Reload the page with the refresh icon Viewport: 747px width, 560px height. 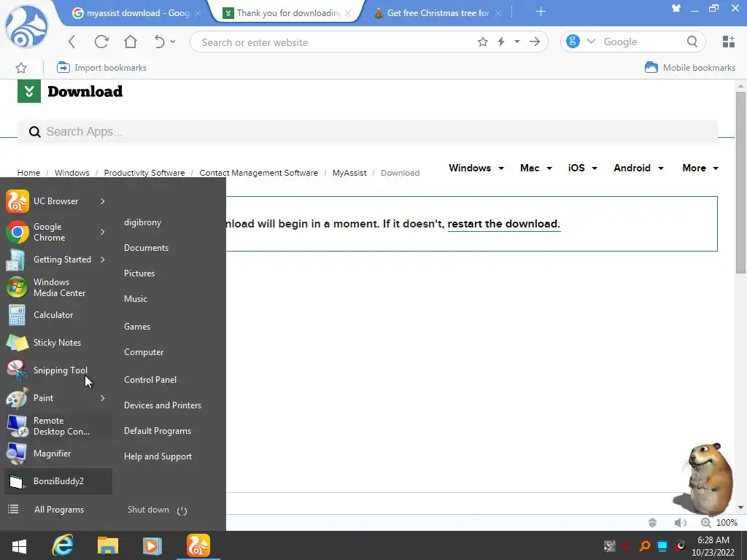(101, 42)
